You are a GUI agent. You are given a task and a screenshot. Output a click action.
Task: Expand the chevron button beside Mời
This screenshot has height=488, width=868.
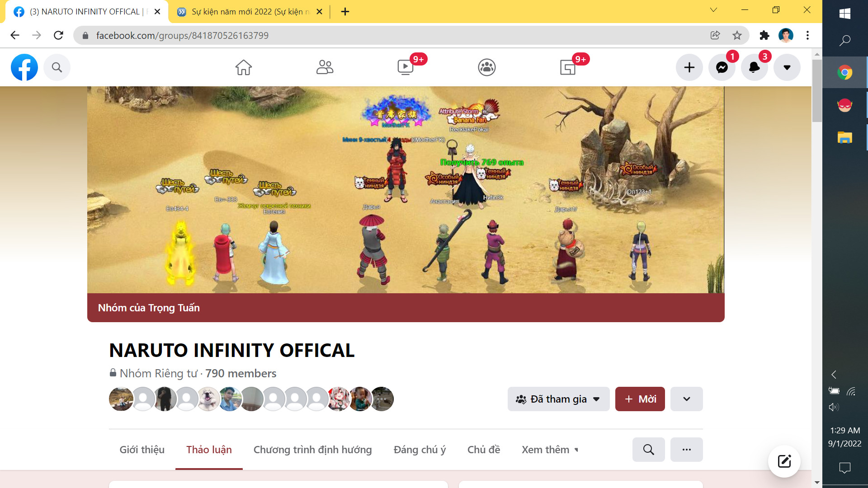pos(686,399)
